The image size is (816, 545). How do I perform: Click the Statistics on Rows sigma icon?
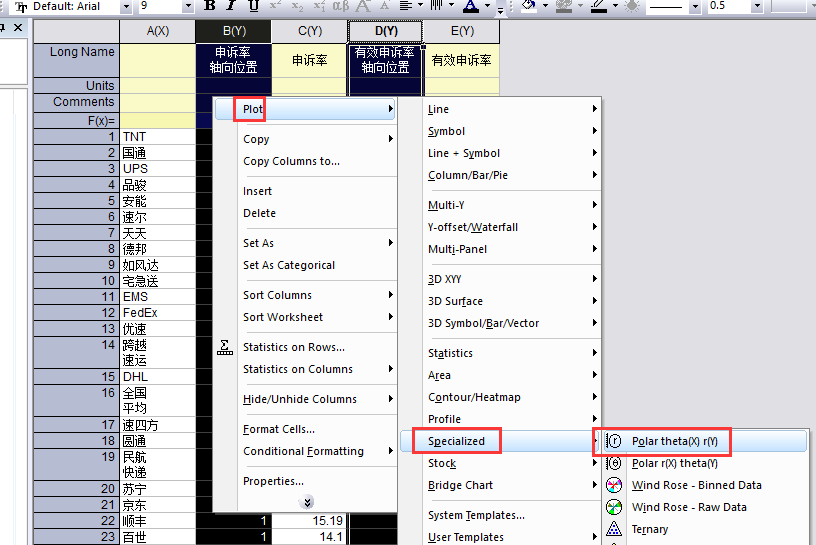coord(225,347)
